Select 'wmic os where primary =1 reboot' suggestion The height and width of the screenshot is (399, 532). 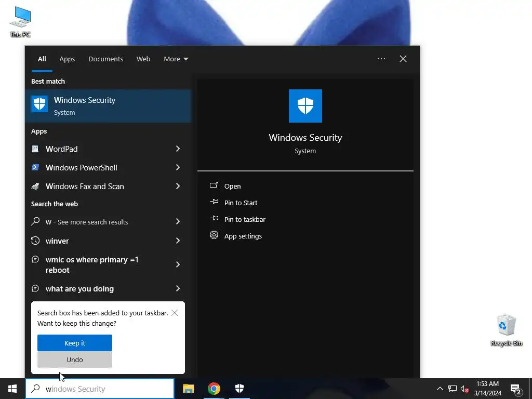coord(91,264)
